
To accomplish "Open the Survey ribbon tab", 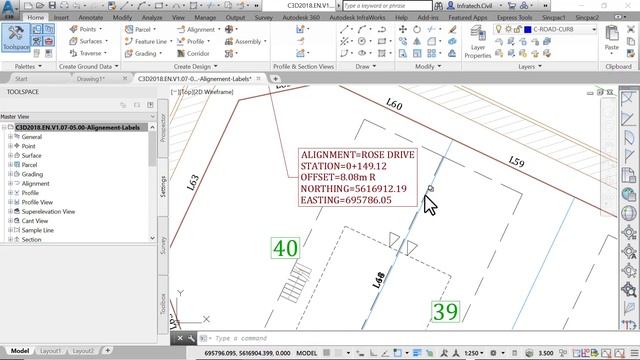I will pyautogui.click(x=264, y=18).
